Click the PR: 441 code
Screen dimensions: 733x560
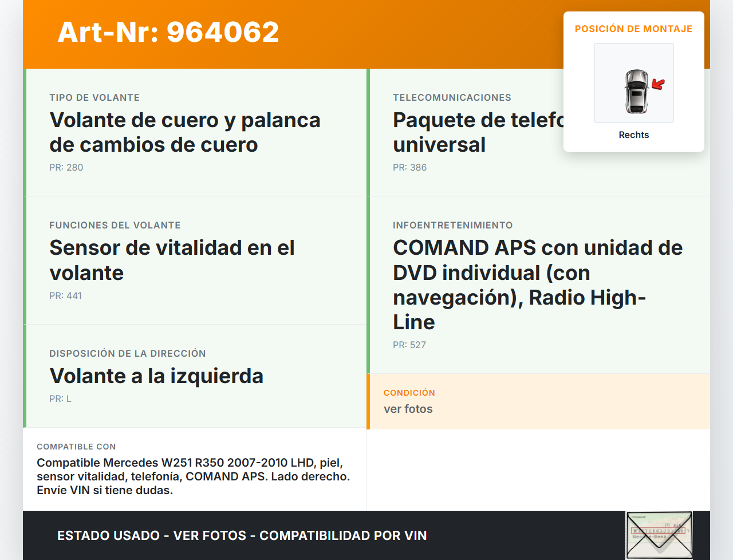[x=66, y=295]
